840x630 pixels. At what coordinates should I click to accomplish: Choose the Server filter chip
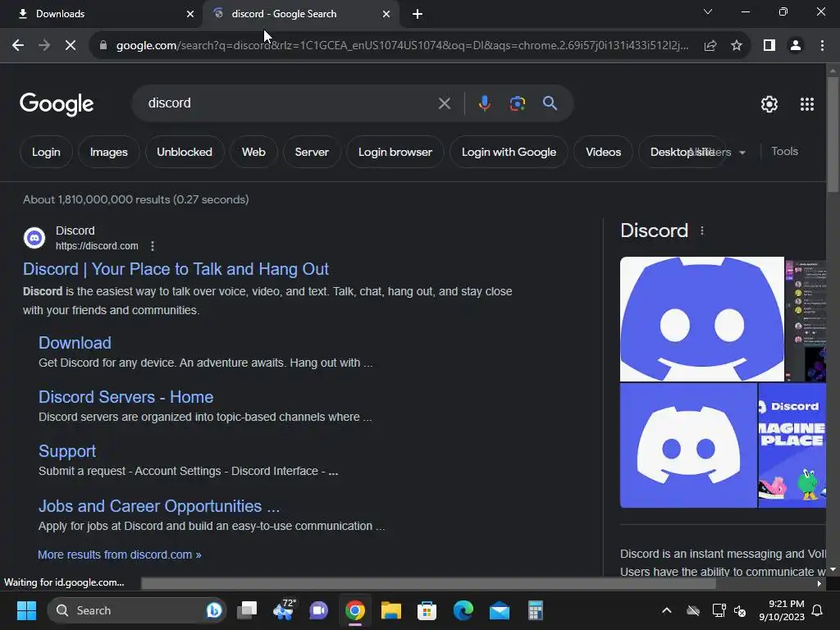point(312,152)
